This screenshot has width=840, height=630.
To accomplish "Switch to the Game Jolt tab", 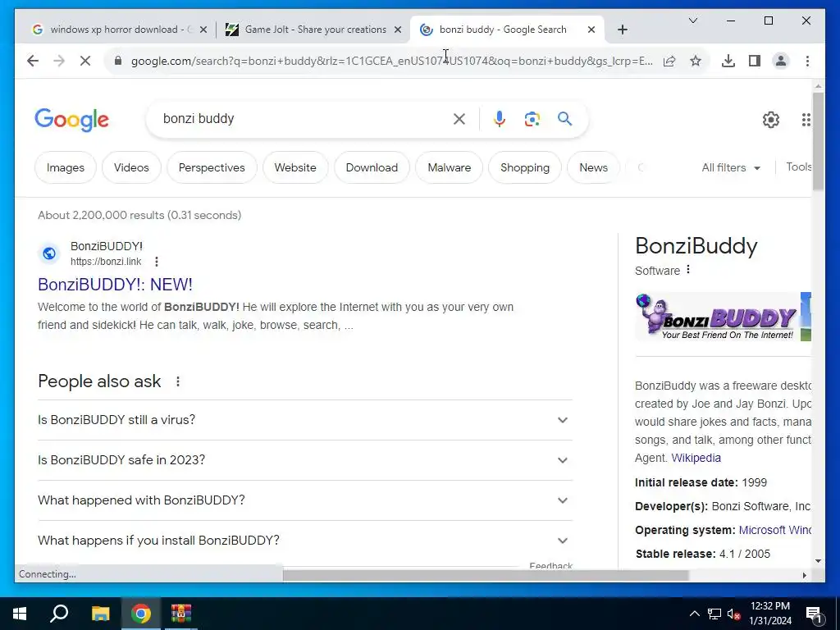I will [x=313, y=30].
